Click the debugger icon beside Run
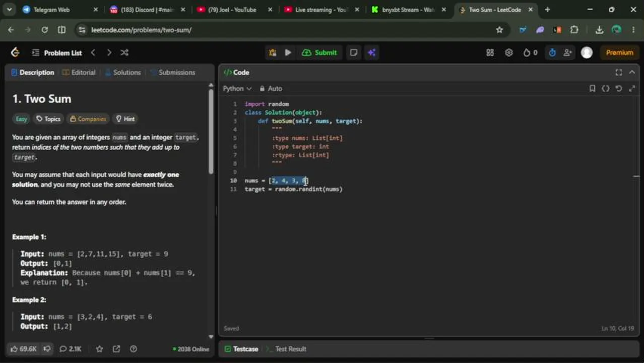 (x=273, y=52)
